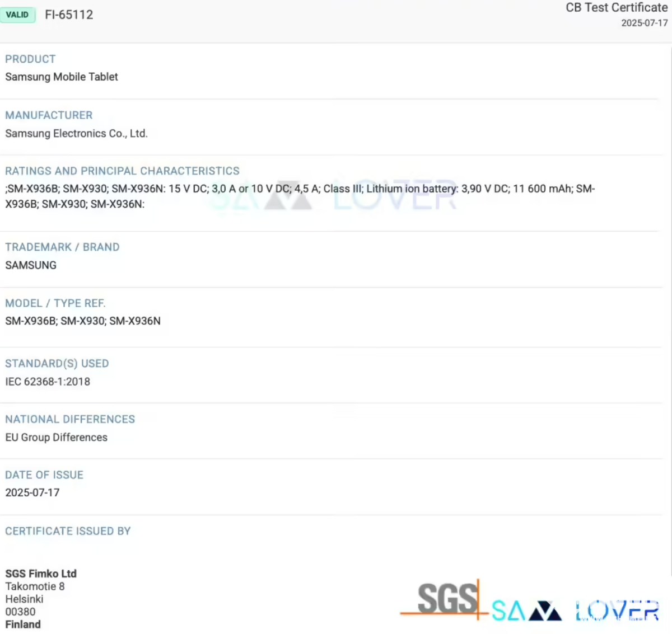The height and width of the screenshot is (634, 672).
Task: Click RATINGS AND PRINCIPAL CHARACTERISTICS label
Action: [x=122, y=171]
